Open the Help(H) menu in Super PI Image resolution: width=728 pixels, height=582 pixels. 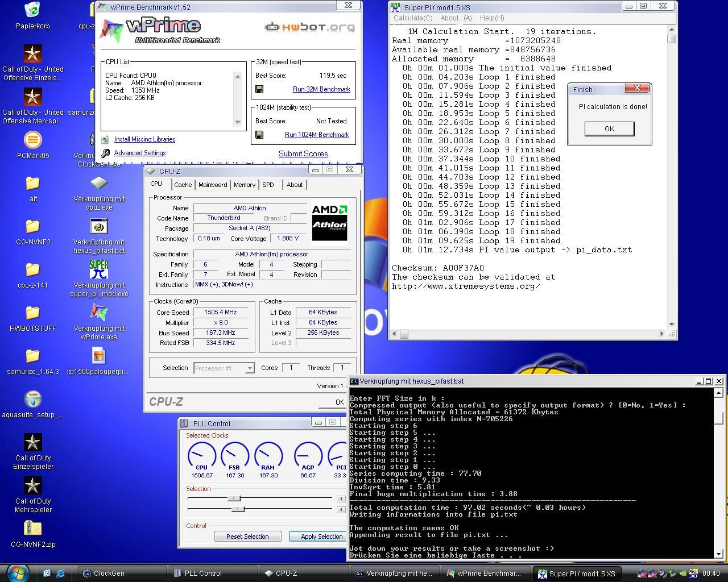tap(492, 18)
